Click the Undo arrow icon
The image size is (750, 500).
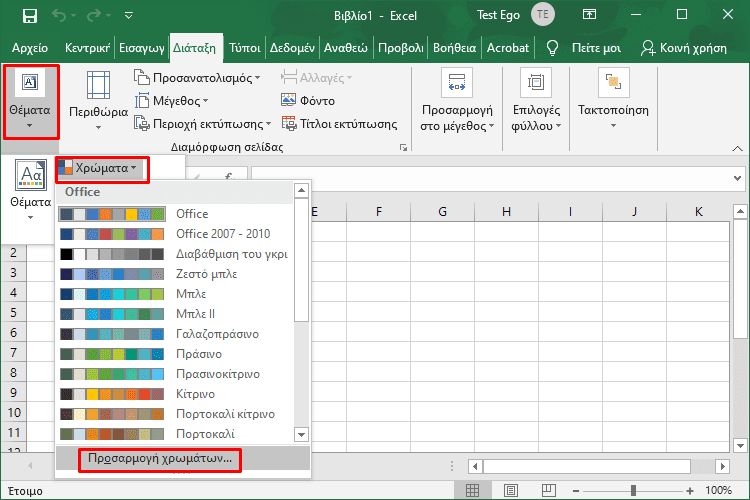click(x=59, y=16)
